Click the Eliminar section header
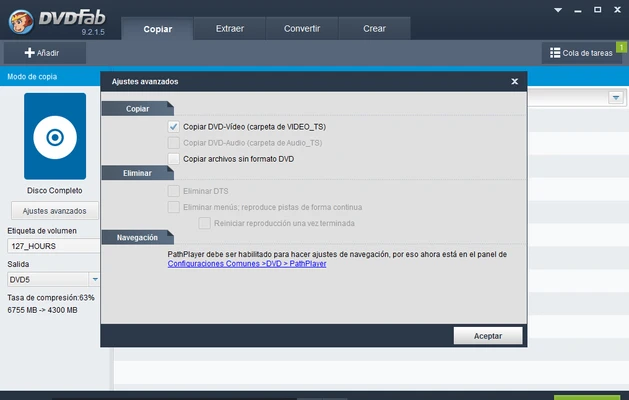The image size is (629, 400). point(138,173)
